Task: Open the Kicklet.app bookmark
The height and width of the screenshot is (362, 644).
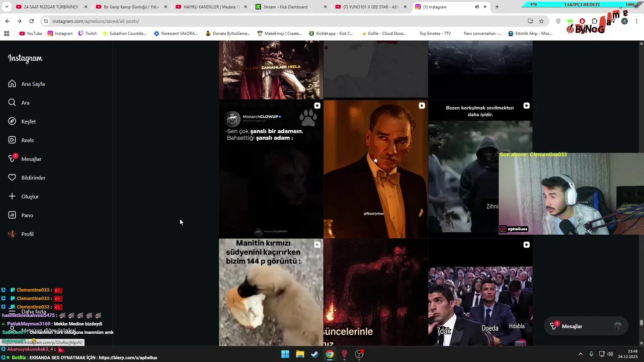Action: click(331, 33)
